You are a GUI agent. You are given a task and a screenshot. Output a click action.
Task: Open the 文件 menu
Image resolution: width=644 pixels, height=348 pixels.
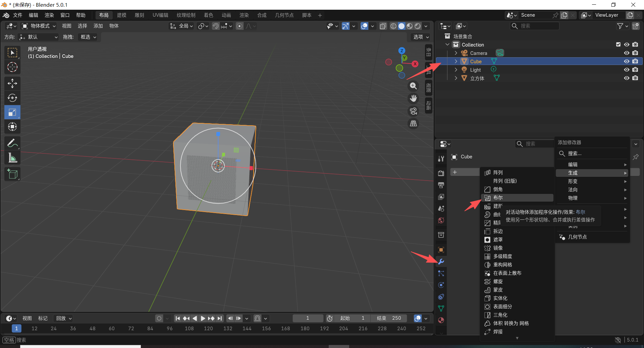pos(17,15)
